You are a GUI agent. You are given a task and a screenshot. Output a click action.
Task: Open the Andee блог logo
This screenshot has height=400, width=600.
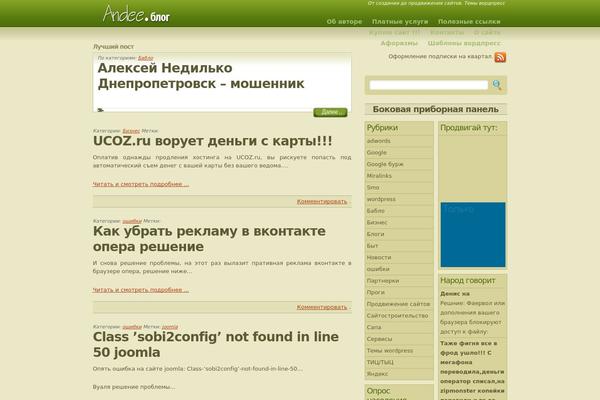[x=136, y=14]
